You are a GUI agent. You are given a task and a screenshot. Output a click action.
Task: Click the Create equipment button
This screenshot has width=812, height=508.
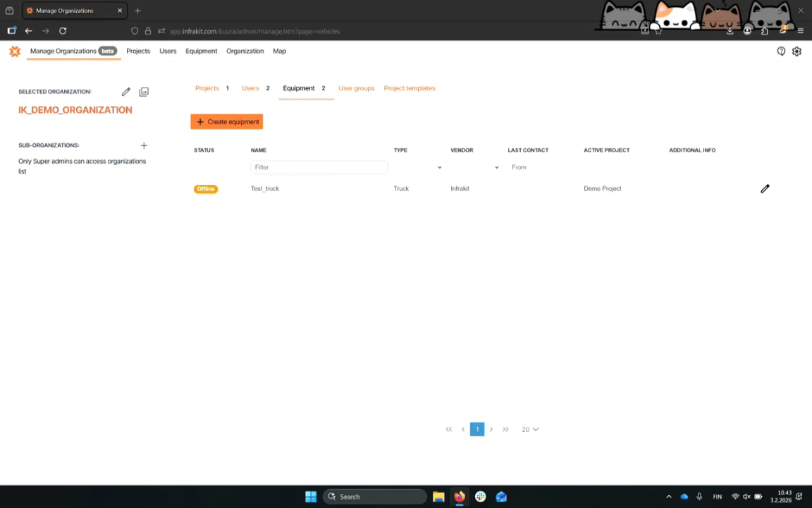point(227,122)
